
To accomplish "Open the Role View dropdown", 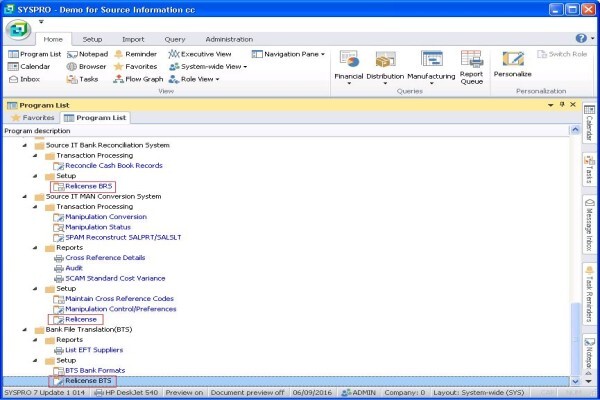I will coord(194,79).
